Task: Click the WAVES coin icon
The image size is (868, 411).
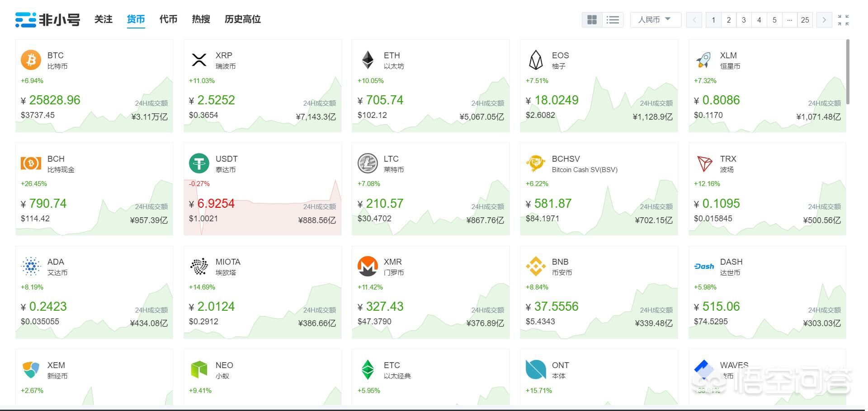Action: pyautogui.click(x=703, y=369)
